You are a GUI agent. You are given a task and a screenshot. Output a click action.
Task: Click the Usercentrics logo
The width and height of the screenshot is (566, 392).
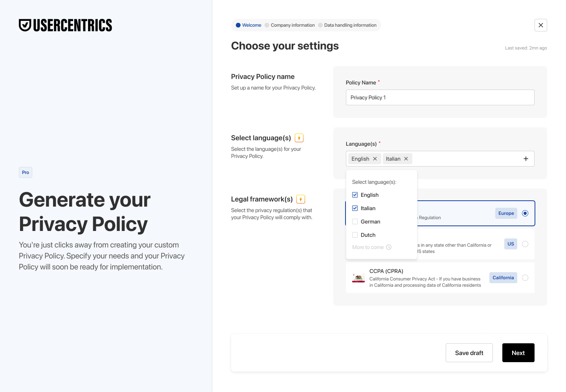click(65, 25)
